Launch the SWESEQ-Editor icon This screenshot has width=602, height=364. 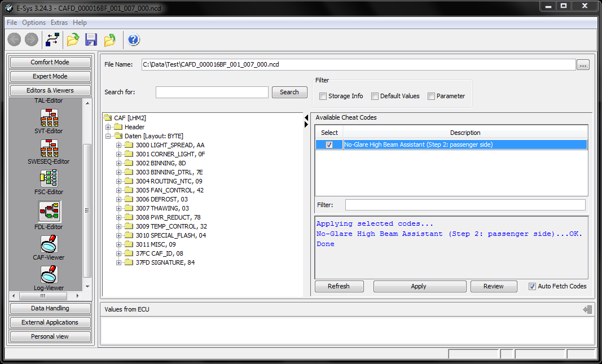click(49, 148)
